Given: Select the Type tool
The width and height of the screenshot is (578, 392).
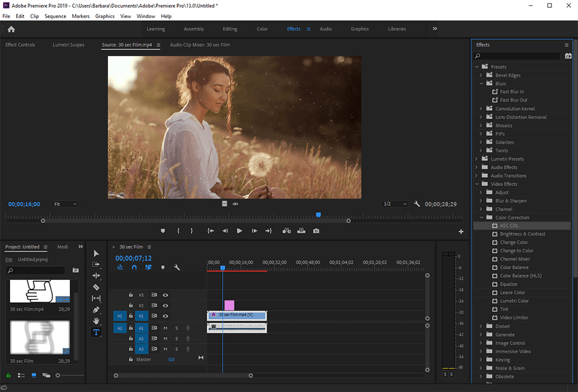Looking at the screenshot, I should tap(96, 332).
